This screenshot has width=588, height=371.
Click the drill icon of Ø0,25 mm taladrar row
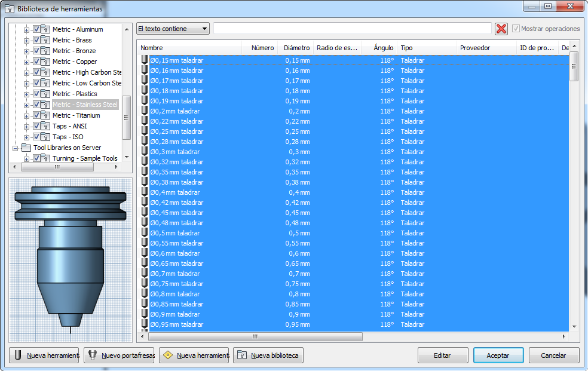coord(145,131)
